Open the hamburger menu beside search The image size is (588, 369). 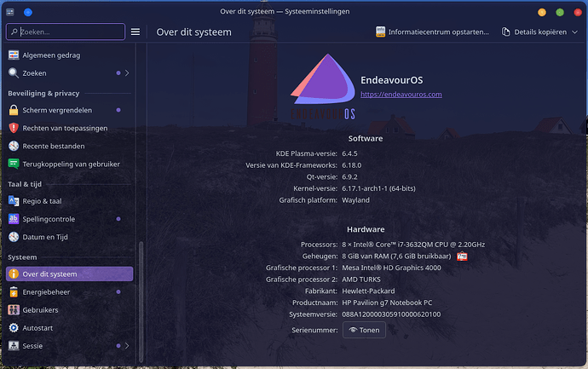[135, 32]
